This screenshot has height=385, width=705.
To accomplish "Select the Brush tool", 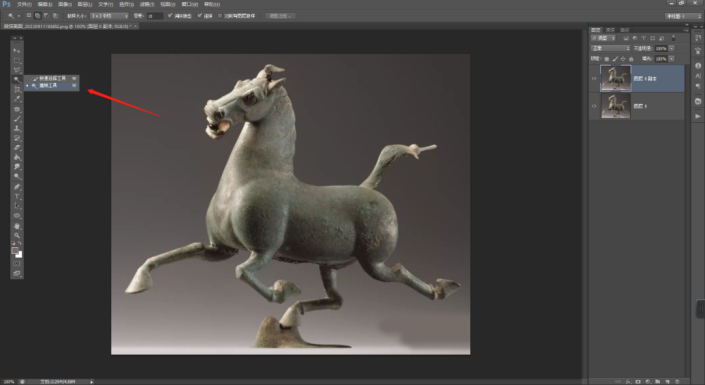I will (17, 119).
